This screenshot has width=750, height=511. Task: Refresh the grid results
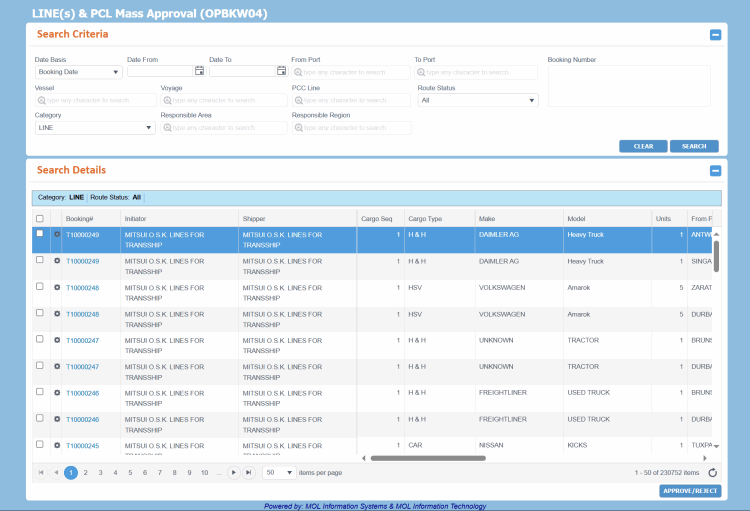tap(712, 472)
